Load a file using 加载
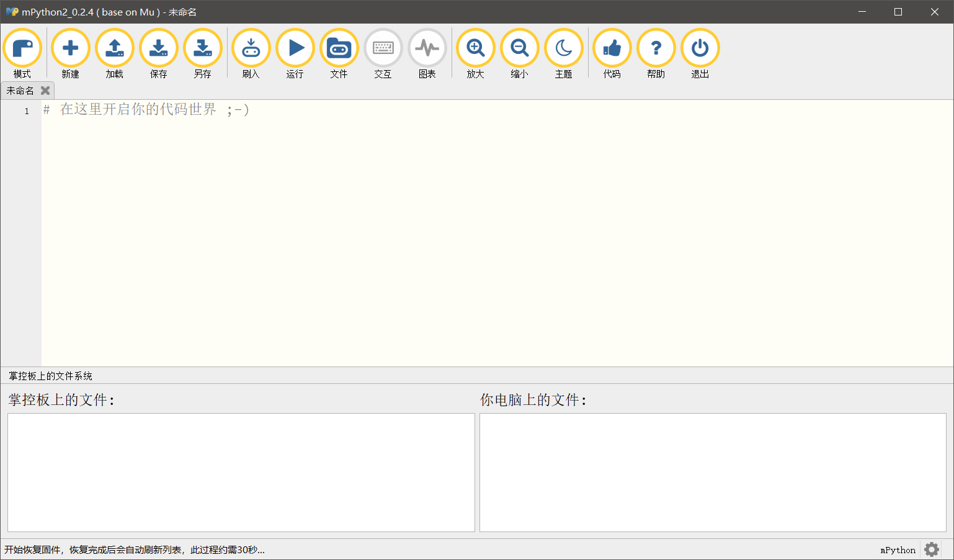This screenshot has width=954, height=560. pyautogui.click(x=115, y=54)
